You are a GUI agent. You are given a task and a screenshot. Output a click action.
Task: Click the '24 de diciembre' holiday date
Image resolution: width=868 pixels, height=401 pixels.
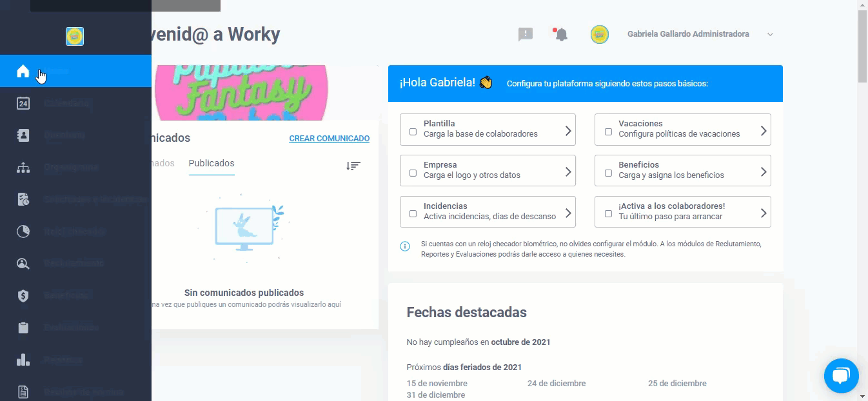557,384
